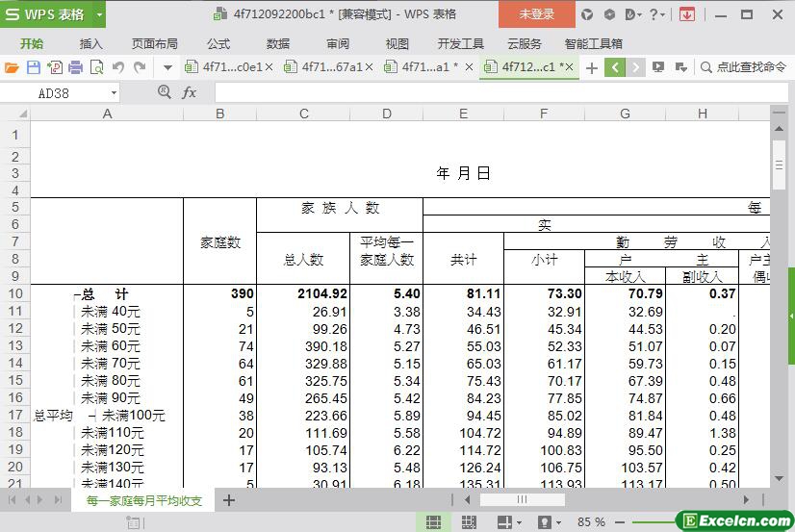Click the fx insert function icon
The image size is (795, 532).
point(189,92)
